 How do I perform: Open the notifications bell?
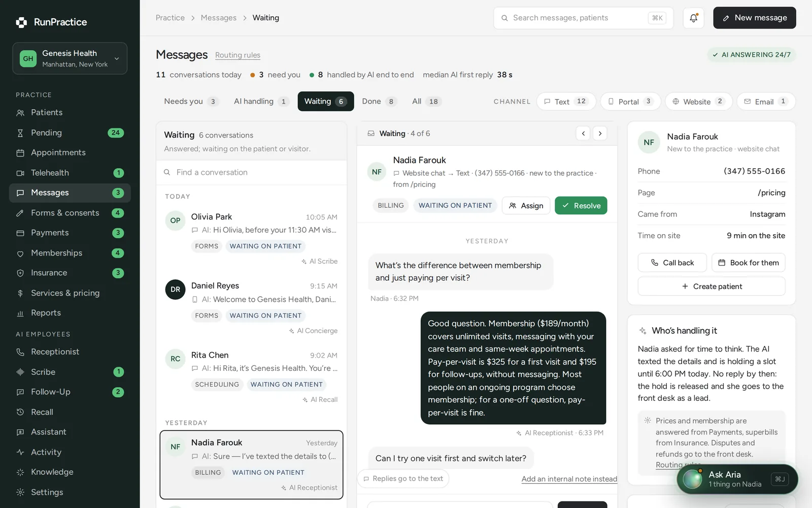[693, 18]
